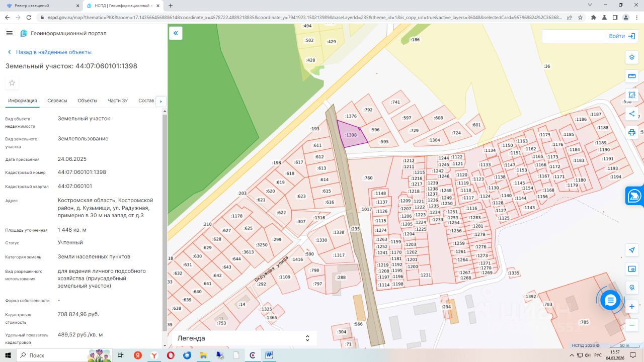Open browser extensions menu
The width and height of the screenshot is (644, 362).
(x=594, y=17)
